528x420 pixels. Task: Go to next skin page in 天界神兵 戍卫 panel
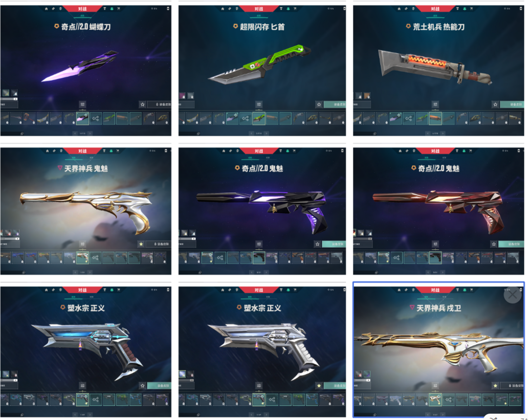coord(442,414)
